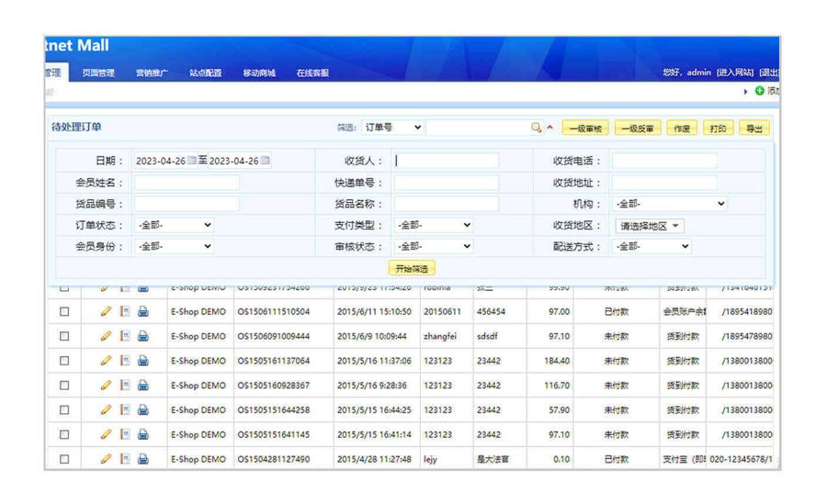Click the green add icon at top right
This screenshot has height=504, width=827.
coord(759,91)
